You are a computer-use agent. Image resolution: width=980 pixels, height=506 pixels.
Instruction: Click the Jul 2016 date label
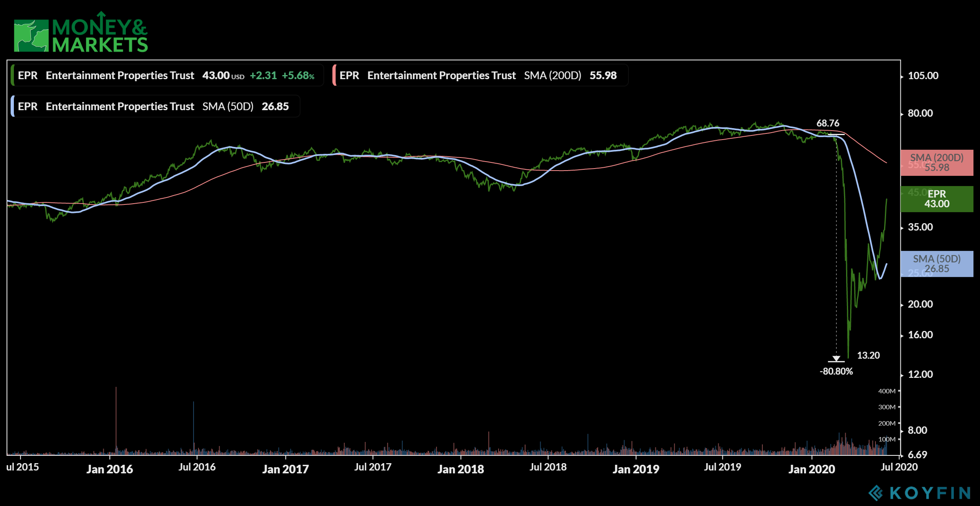(197, 467)
